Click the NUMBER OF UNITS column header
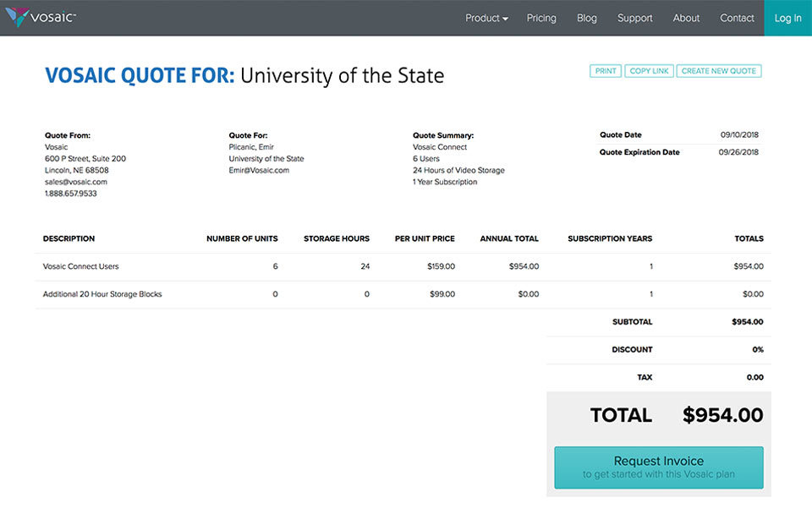The width and height of the screenshot is (812, 514). pos(242,238)
